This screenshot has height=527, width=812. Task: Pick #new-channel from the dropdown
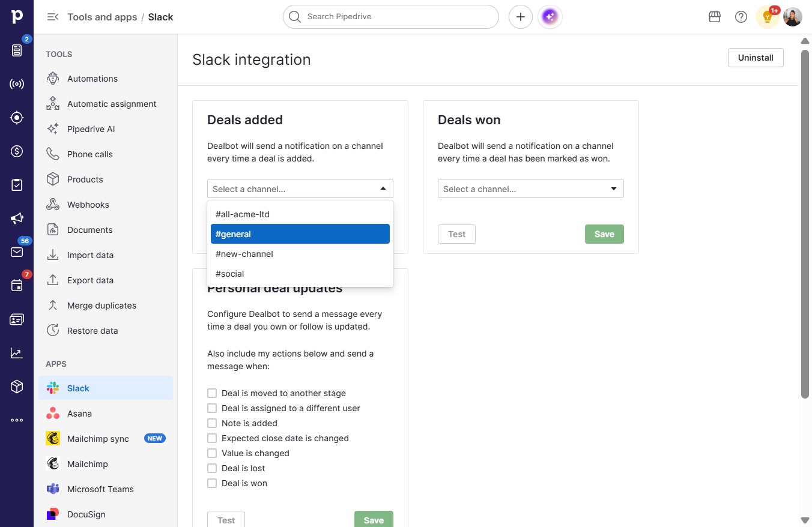point(300,254)
